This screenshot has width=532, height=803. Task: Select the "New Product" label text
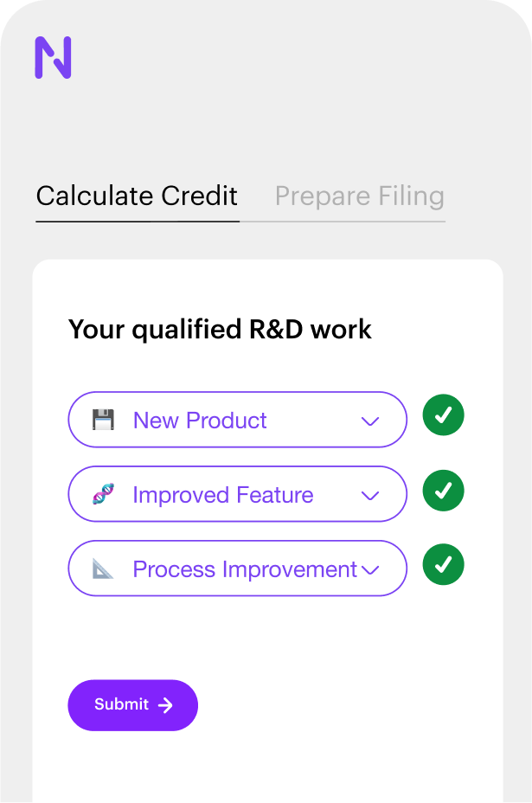click(200, 421)
